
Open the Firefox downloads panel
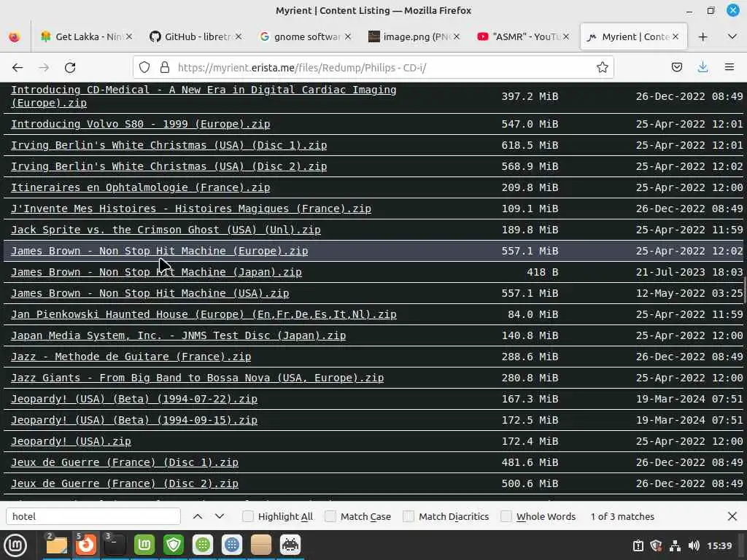(703, 68)
